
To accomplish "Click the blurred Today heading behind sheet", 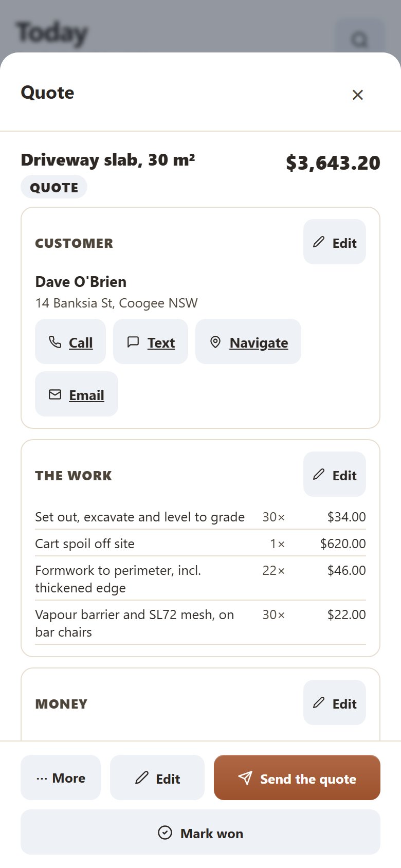I will coord(52,34).
